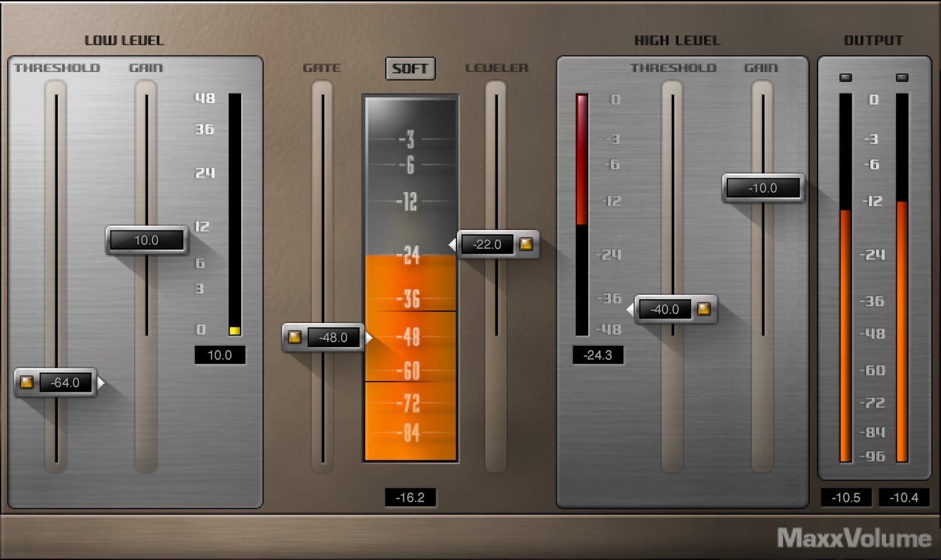Image resolution: width=941 pixels, height=560 pixels.
Task: Click the -40.0 High Level Threshold value
Action: [x=665, y=309]
